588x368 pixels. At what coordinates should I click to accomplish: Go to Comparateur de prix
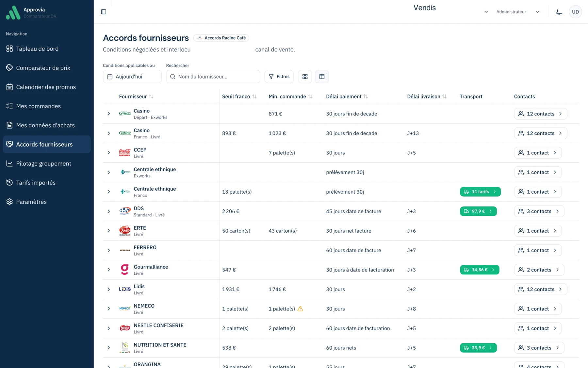coord(47,68)
